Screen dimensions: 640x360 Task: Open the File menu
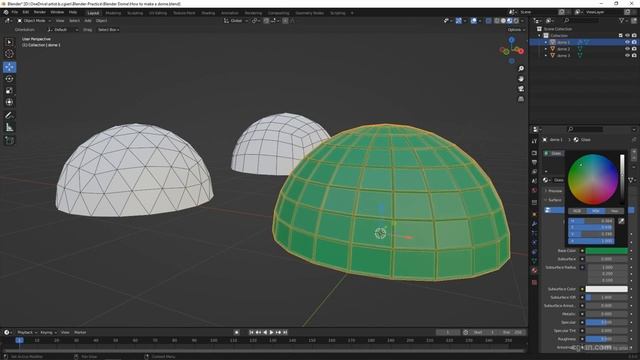(x=15, y=12)
